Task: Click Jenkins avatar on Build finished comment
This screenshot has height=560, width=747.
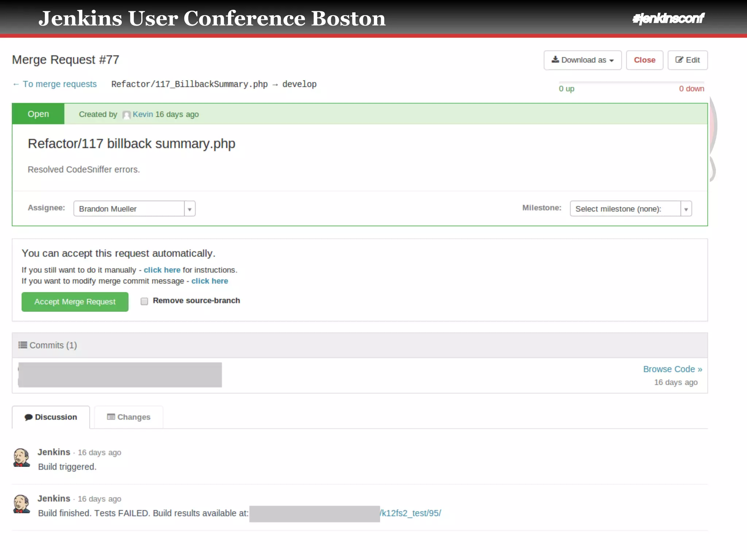Action: (x=22, y=504)
